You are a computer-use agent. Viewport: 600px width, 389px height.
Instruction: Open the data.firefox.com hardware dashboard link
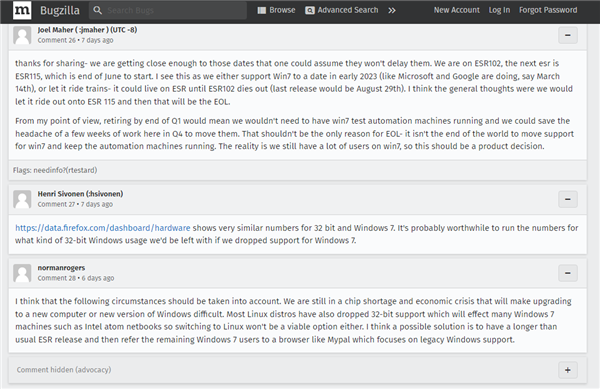point(103,228)
